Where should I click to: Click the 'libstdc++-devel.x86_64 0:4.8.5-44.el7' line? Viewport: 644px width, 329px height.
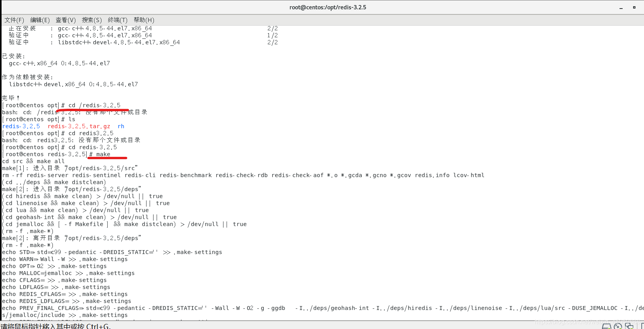tap(73, 84)
